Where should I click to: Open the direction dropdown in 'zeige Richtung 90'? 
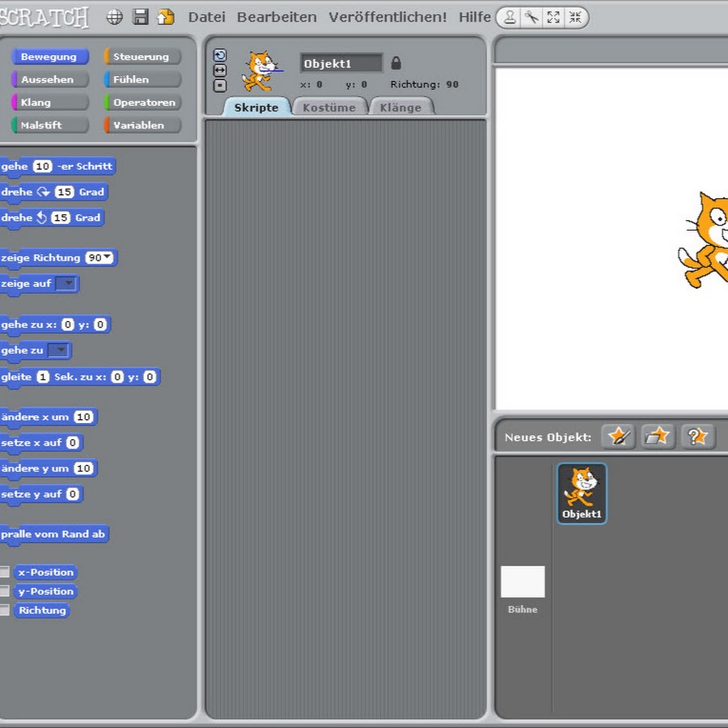(x=108, y=258)
